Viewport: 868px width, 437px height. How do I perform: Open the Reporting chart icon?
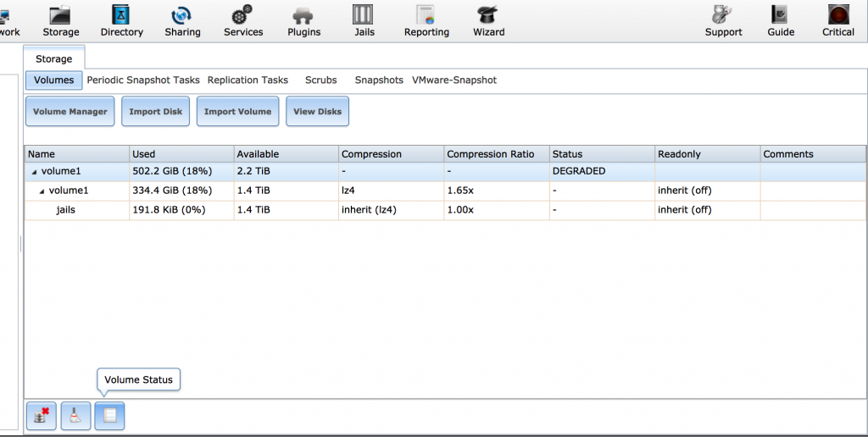426,20
